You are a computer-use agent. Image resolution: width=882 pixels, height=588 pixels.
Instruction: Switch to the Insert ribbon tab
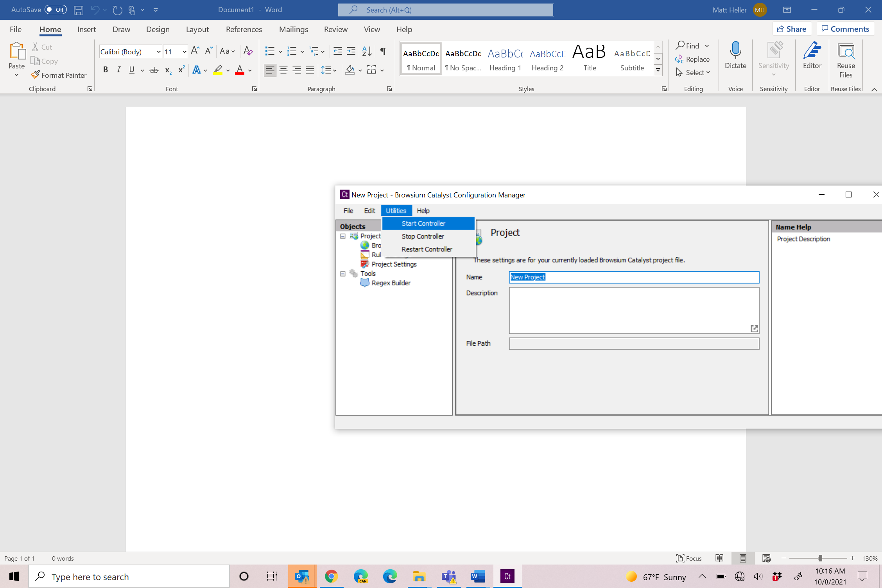pos(86,29)
